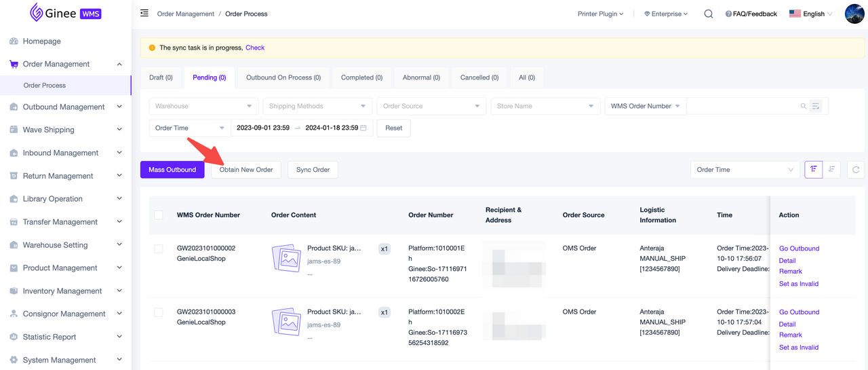This screenshot has height=370, width=868.
Task: Click the Obtain New Order button
Action: [246, 170]
